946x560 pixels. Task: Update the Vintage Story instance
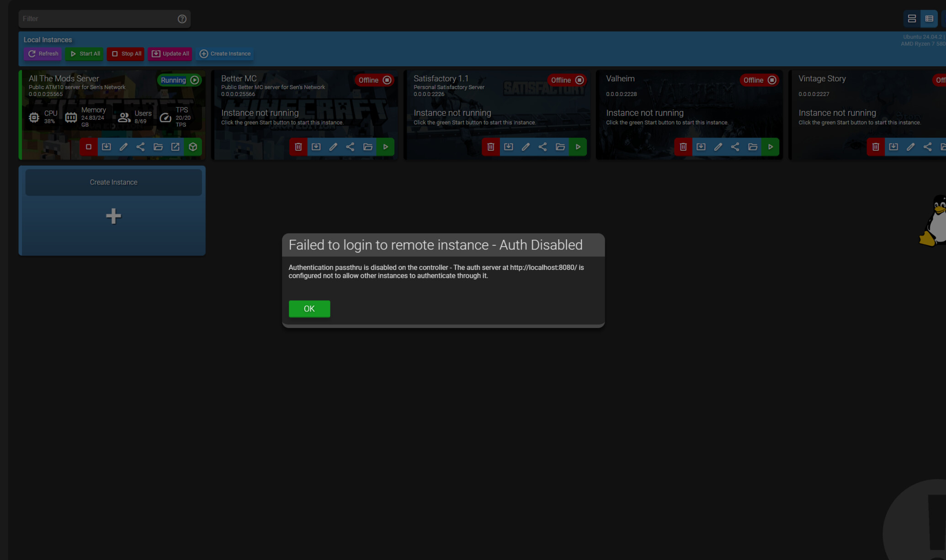[893, 147]
